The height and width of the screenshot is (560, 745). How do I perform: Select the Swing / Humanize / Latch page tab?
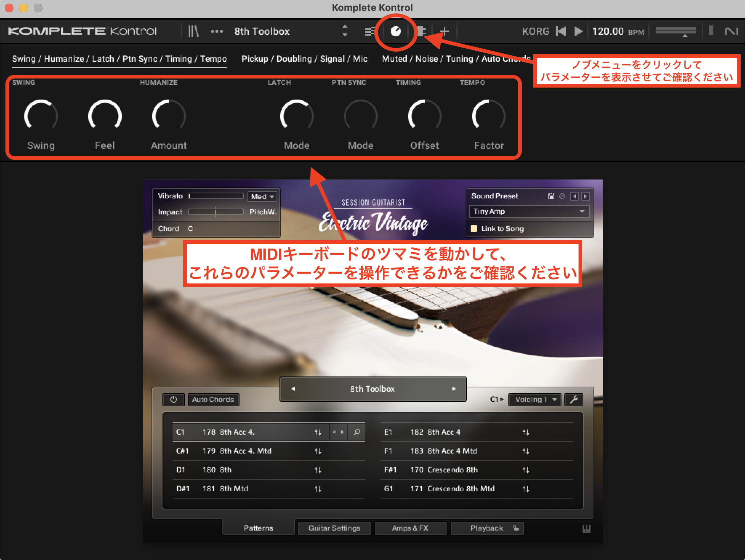pyautogui.click(x=119, y=59)
